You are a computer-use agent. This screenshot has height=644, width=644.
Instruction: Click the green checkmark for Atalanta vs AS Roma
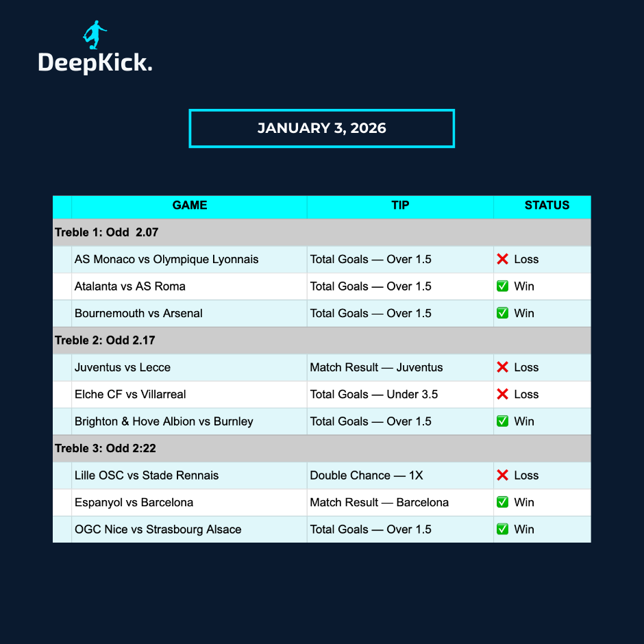pyautogui.click(x=502, y=286)
